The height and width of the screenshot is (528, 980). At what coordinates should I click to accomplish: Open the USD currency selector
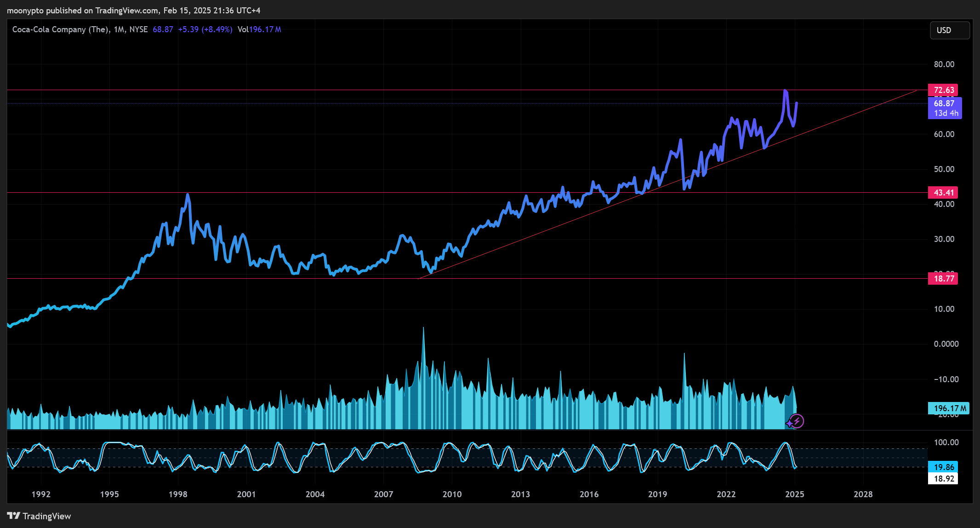[950, 30]
